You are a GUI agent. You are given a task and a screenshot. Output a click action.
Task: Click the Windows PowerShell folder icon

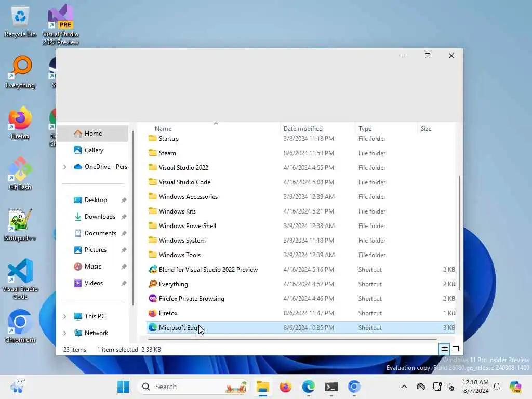[153, 226]
